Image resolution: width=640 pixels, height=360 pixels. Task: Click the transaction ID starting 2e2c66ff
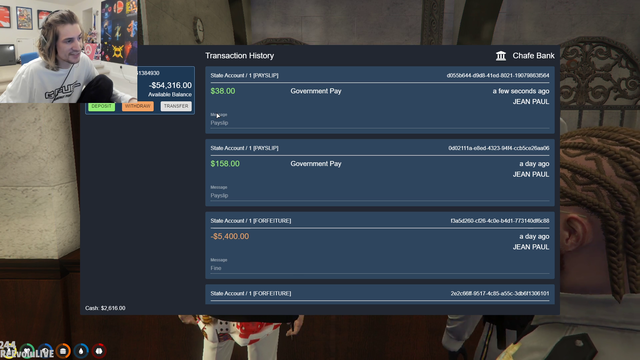tap(500, 293)
